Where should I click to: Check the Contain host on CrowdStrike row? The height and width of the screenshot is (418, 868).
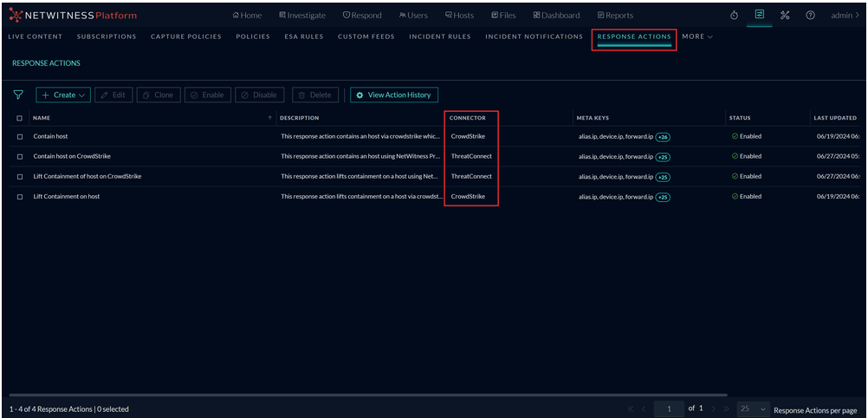coord(20,156)
